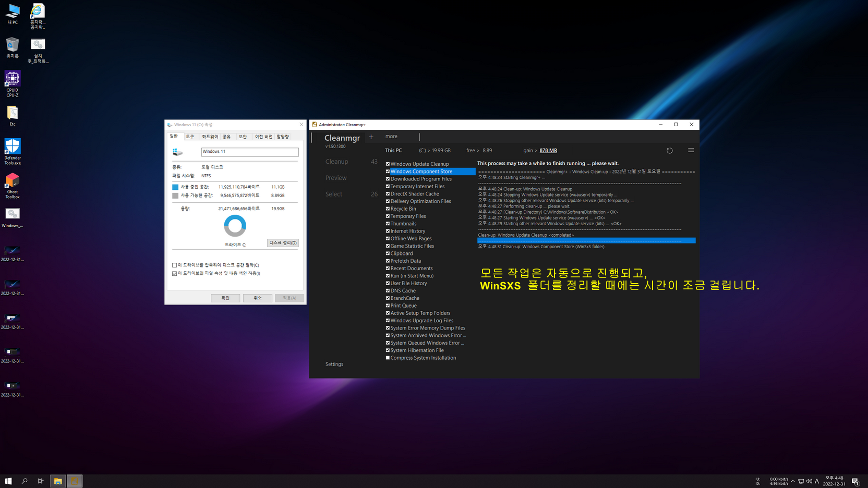Click the refresh icon in Cleanmgr+
This screenshot has height=488, width=868.
669,151
